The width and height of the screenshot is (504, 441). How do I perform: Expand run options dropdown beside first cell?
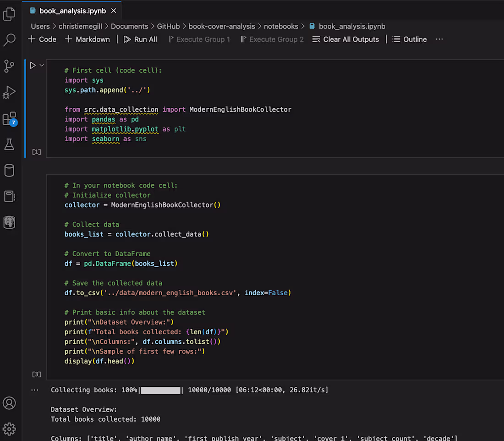(x=42, y=65)
